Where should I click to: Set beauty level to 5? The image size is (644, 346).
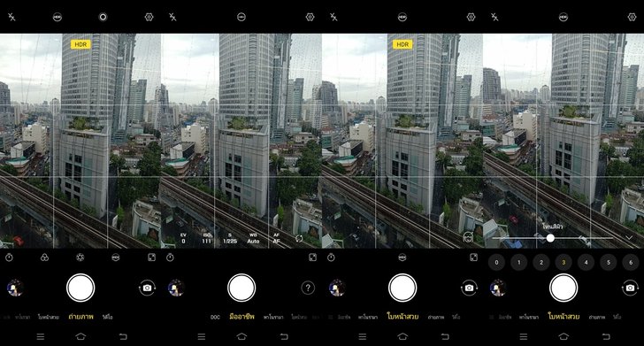click(609, 262)
